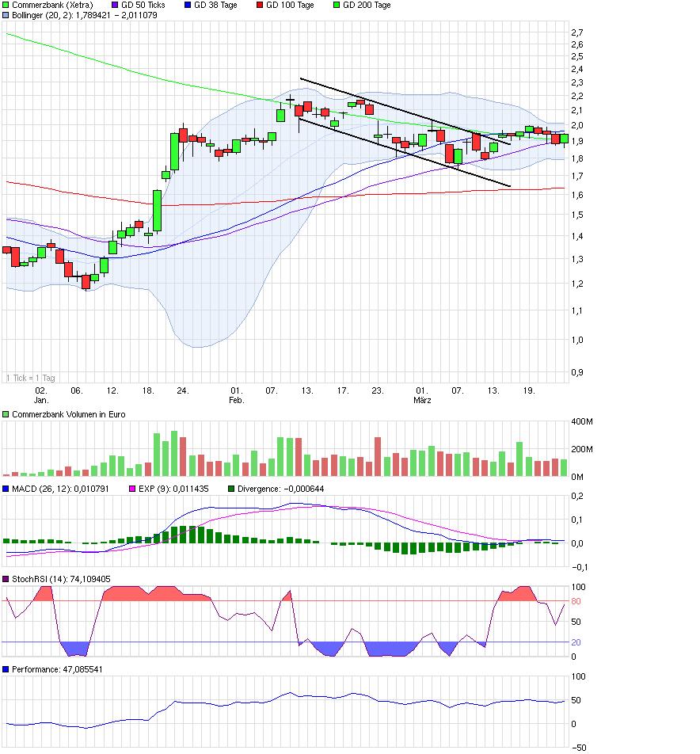Click the MACD -0,1 axis label

(580, 567)
